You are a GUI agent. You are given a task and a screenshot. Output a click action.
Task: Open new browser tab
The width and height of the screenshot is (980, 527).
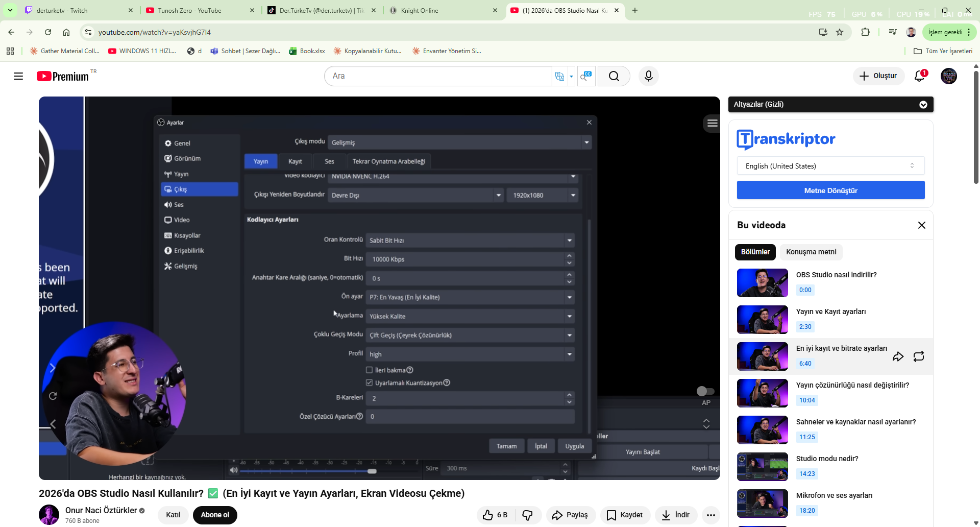635,10
